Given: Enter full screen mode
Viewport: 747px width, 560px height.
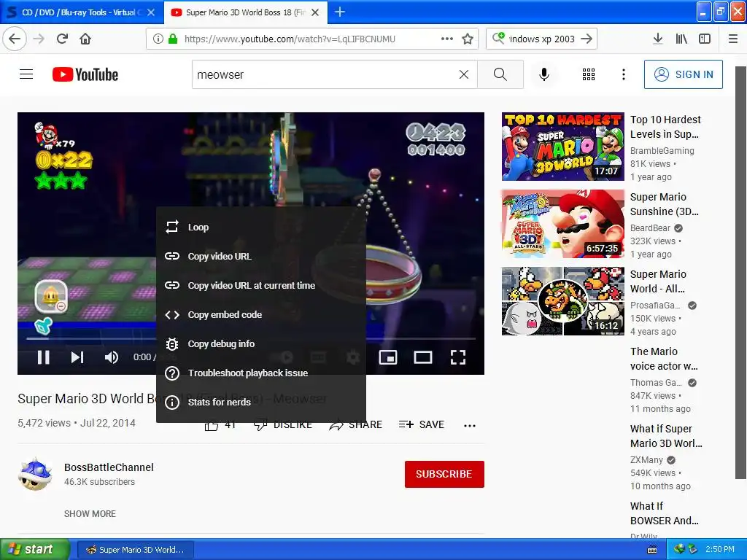Looking at the screenshot, I should 458,357.
